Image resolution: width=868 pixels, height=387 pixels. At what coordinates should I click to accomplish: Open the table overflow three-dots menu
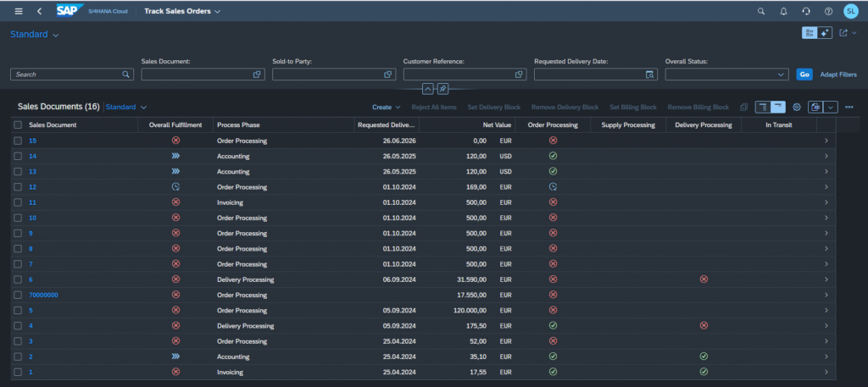click(849, 108)
